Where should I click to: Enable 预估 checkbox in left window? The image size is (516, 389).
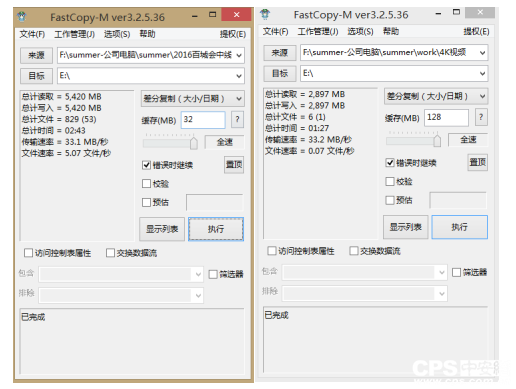146,202
